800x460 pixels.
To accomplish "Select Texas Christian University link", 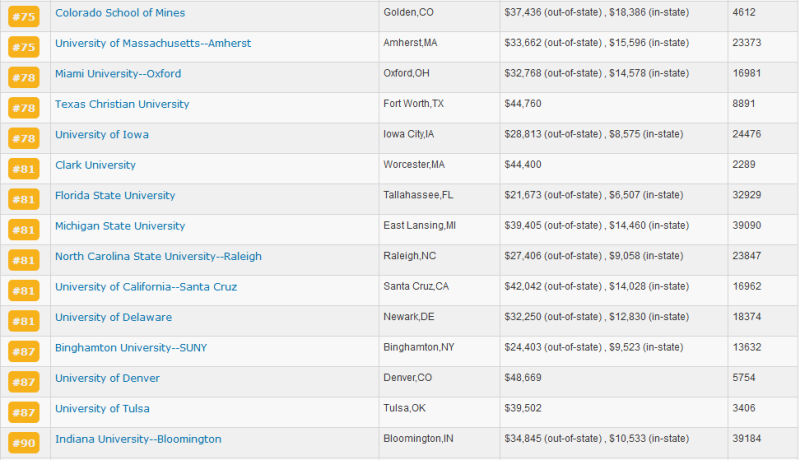I will [x=122, y=104].
